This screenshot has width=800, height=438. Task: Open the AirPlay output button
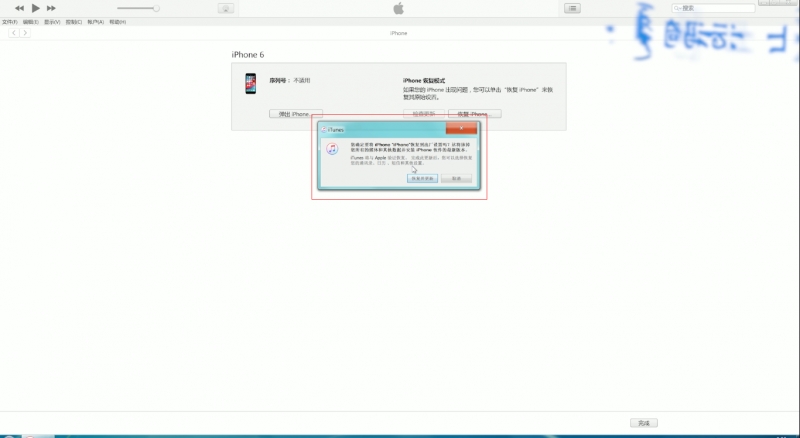coord(226,8)
